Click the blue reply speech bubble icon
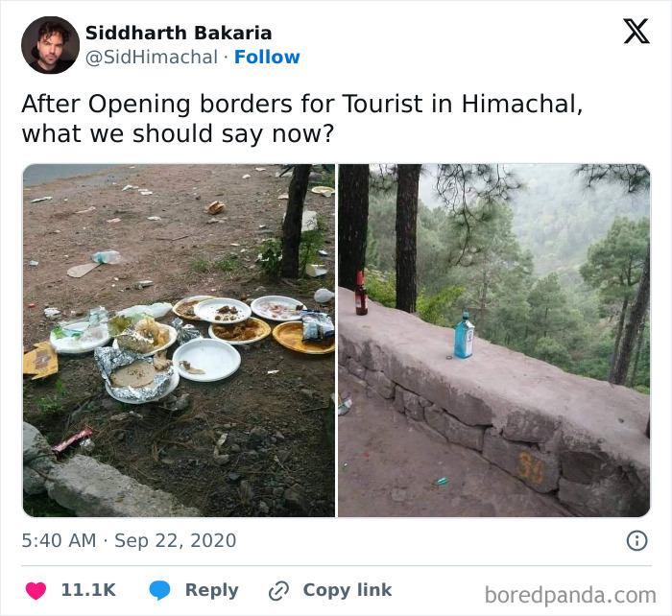The width and height of the screenshot is (672, 616). 159,590
